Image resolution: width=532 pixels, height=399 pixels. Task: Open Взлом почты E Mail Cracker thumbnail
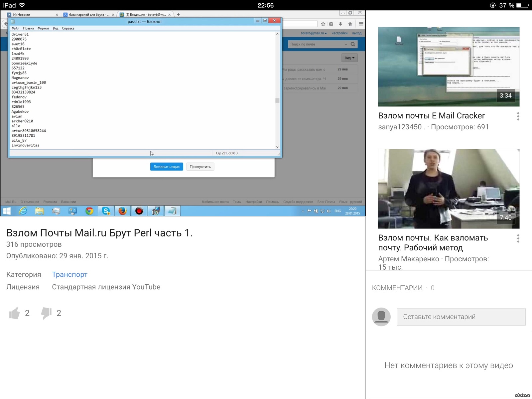tap(449, 67)
